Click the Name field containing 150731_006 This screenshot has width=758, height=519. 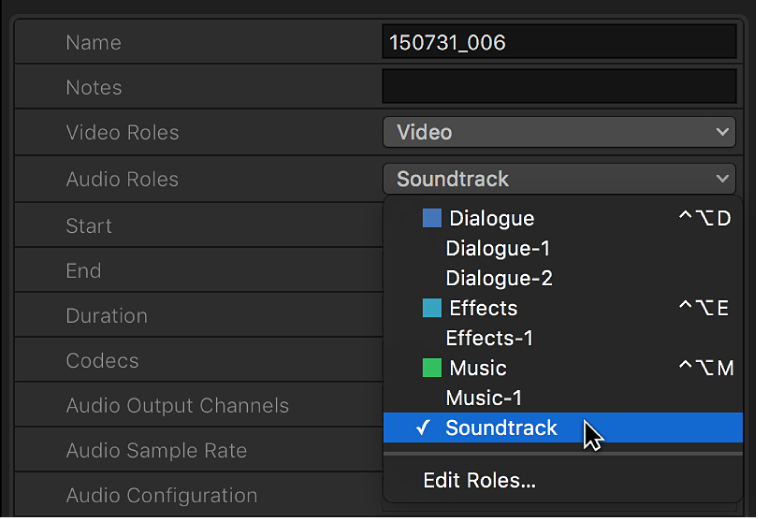coord(558,42)
